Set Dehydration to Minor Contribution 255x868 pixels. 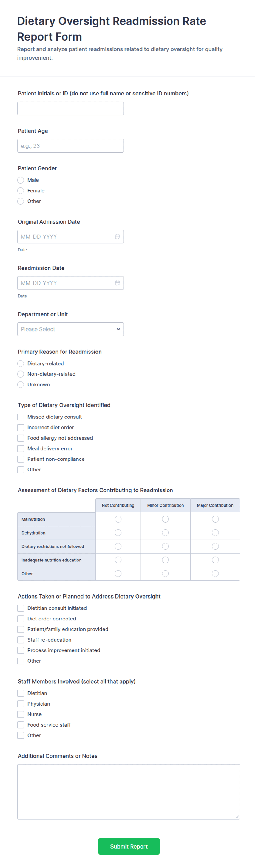point(165,532)
